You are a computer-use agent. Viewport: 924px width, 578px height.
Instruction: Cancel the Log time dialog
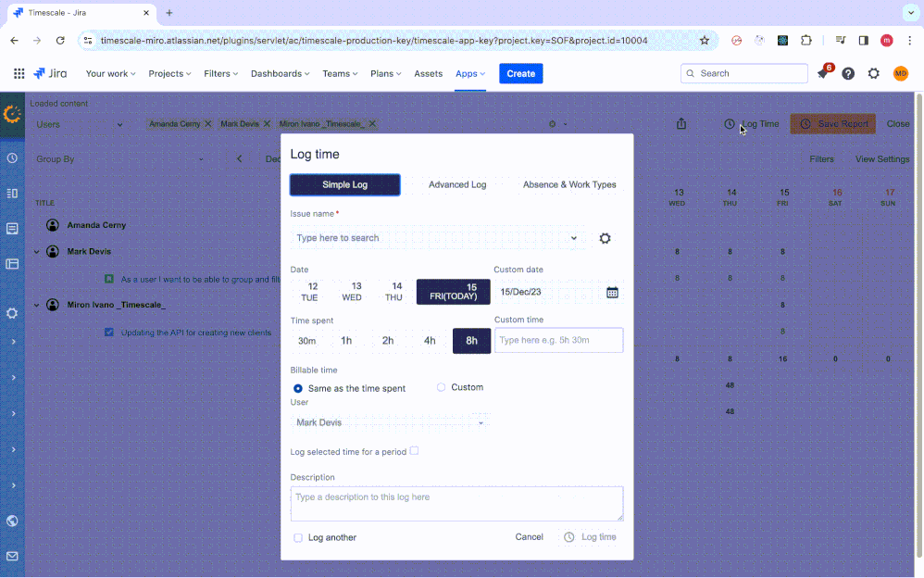529,537
